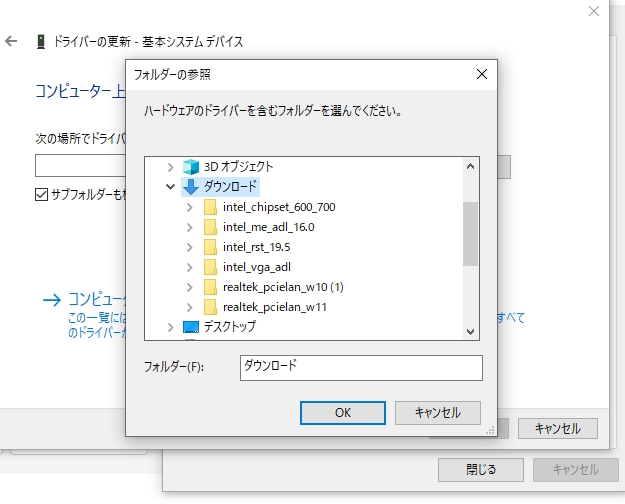
Task: Select the intel_rst_19.5 folder name
Action: tap(256, 247)
